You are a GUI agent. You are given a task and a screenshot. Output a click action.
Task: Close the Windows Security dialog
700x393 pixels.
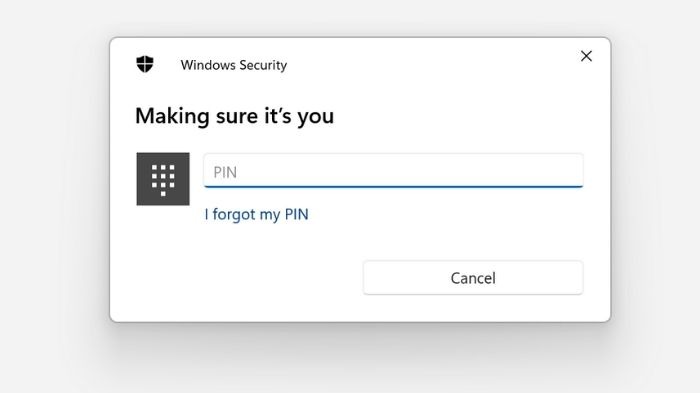[x=586, y=56]
